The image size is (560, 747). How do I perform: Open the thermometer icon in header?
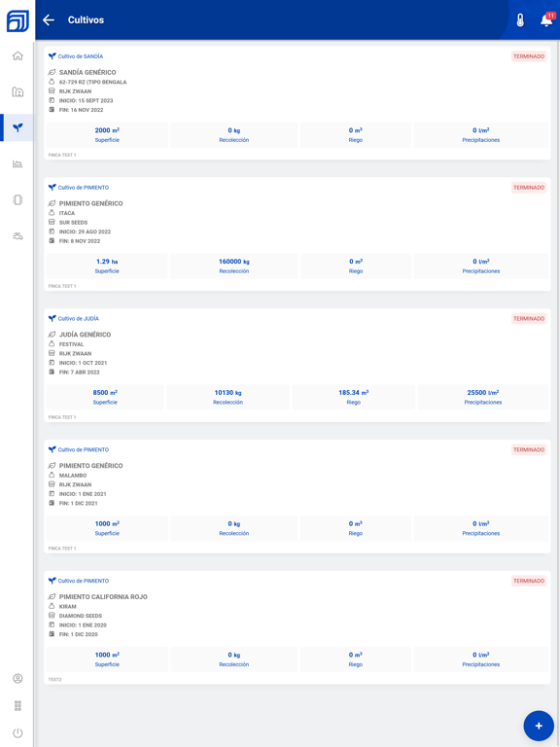pos(520,20)
